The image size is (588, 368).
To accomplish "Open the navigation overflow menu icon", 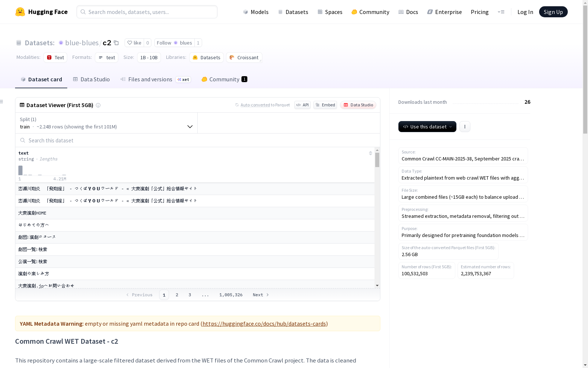I will (501, 12).
